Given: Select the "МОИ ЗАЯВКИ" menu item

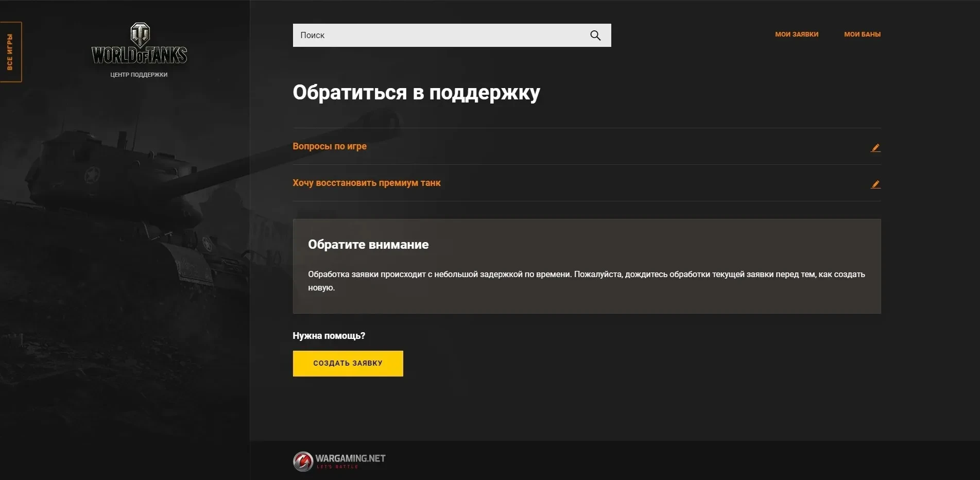Looking at the screenshot, I should coord(796,34).
